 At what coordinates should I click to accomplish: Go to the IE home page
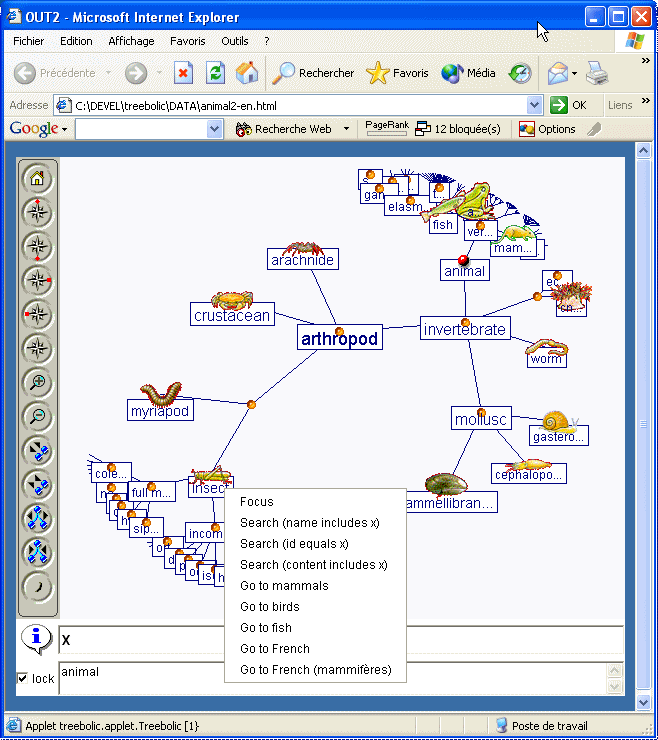247,73
